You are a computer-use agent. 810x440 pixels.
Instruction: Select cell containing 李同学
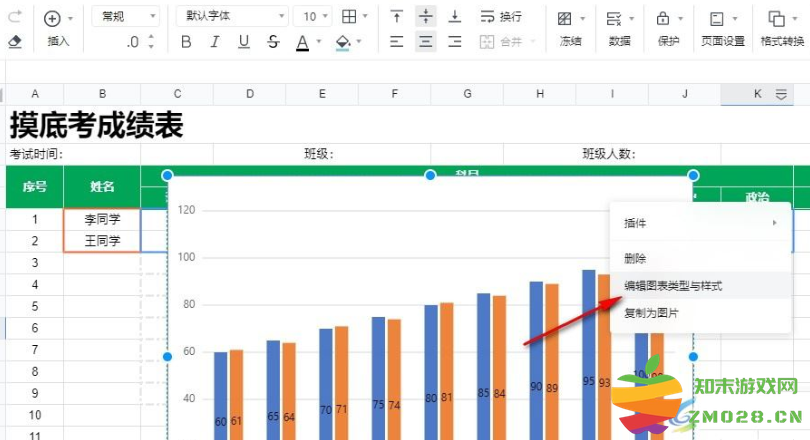coord(102,219)
